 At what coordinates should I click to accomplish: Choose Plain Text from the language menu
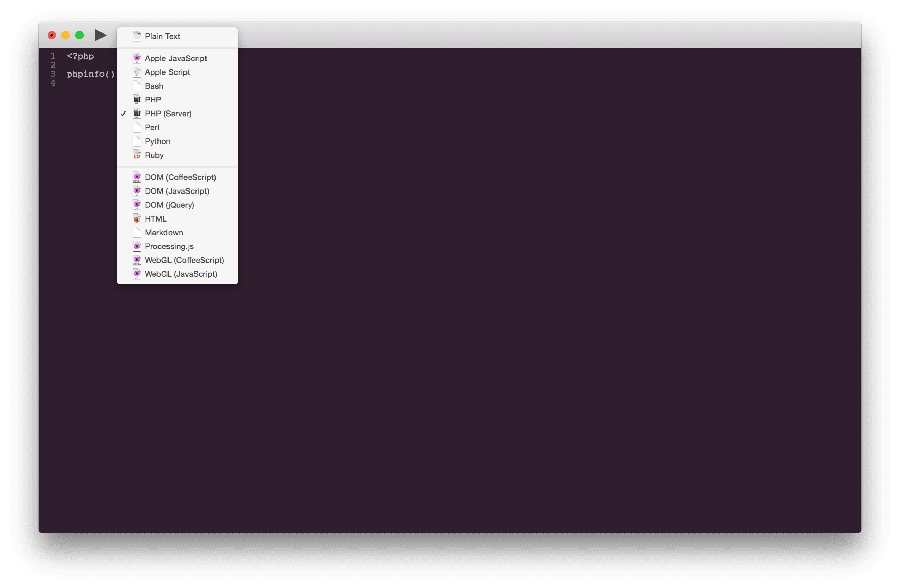[x=178, y=36]
